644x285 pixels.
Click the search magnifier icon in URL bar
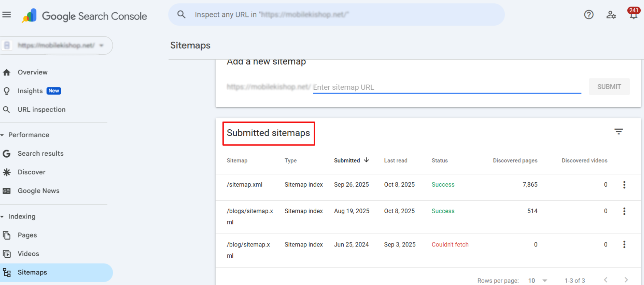click(181, 15)
